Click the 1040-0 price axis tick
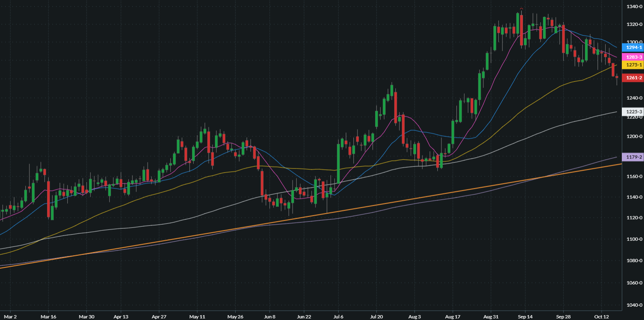 point(634,305)
